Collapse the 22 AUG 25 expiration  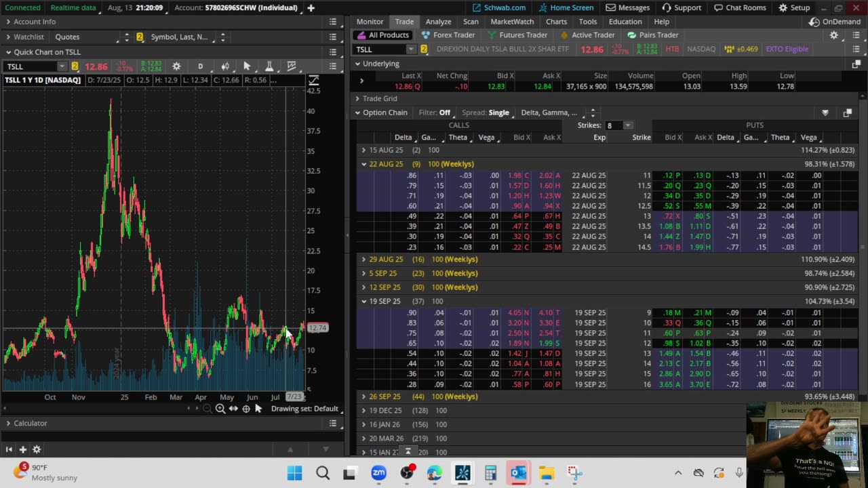pos(364,164)
